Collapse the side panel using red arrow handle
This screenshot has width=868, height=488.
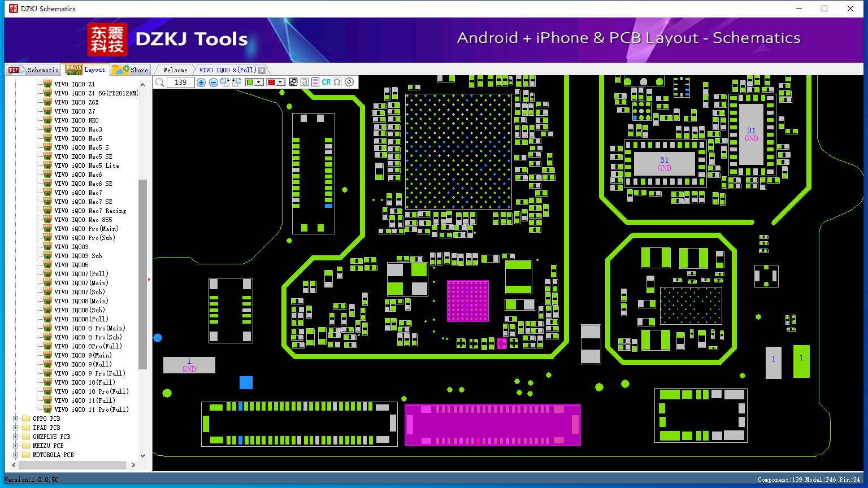pos(149,279)
